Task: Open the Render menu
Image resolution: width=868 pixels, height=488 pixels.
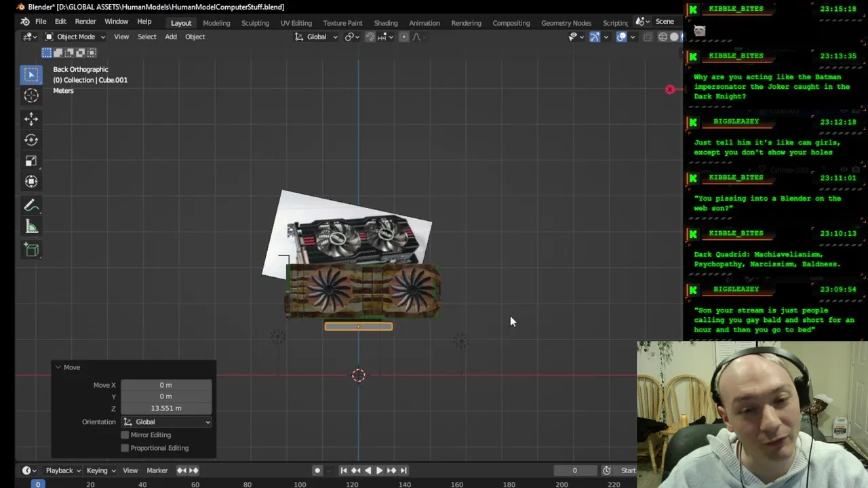Action: click(x=85, y=22)
